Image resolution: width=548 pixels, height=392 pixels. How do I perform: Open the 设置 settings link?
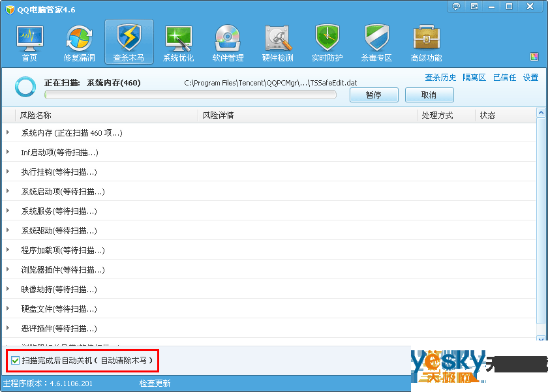pyautogui.click(x=530, y=78)
